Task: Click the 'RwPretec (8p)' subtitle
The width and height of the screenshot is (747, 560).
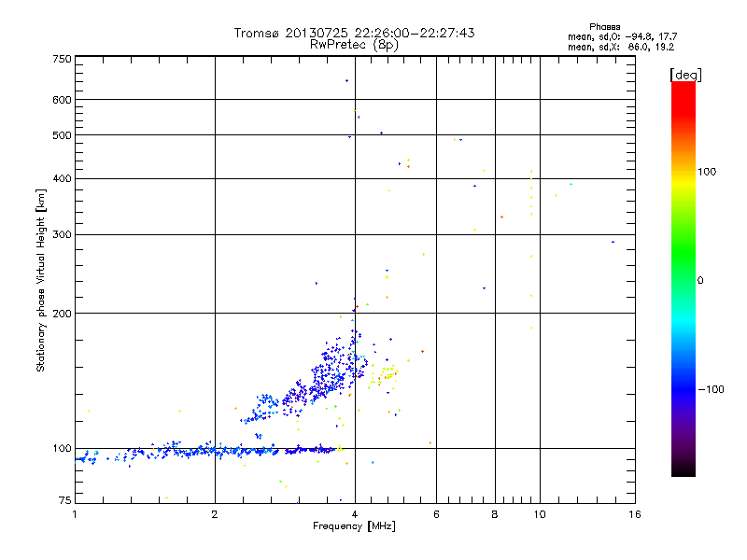Action: click(354, 45)
